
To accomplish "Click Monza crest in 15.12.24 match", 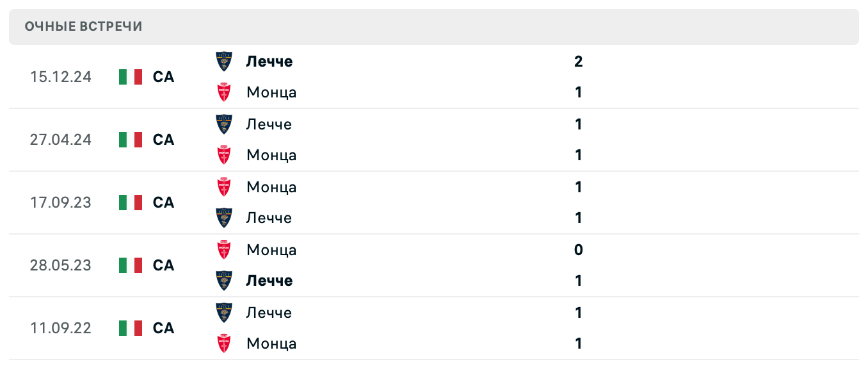I will pos(224,92).
